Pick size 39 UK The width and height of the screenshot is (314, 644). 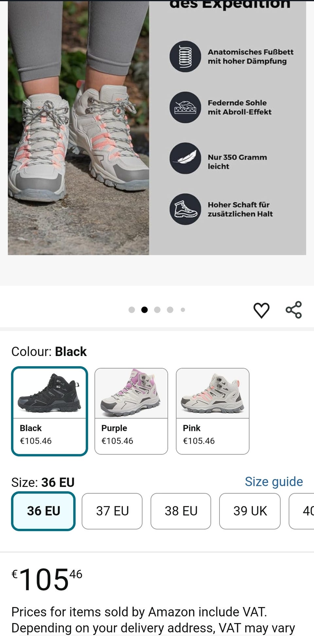pos(250,511)
